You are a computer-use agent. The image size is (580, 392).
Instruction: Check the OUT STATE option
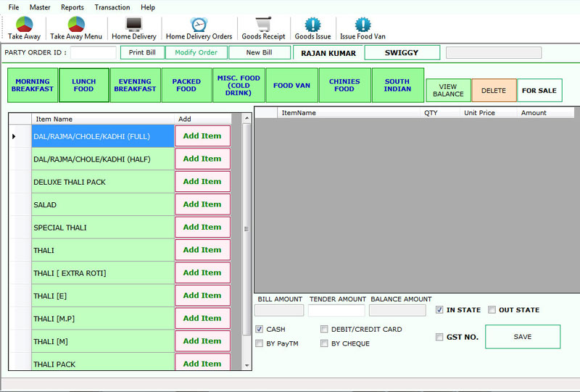(x=492, y=310)
